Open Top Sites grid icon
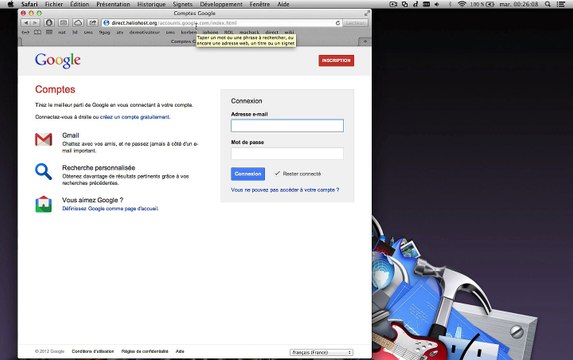The width and height of the screenshot is (573, 360). pos(49,32)
